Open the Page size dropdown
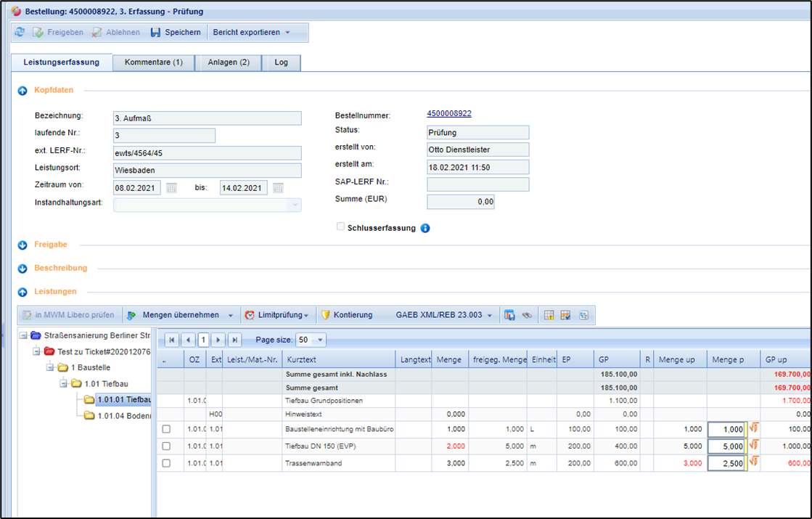 coord(321,340)
